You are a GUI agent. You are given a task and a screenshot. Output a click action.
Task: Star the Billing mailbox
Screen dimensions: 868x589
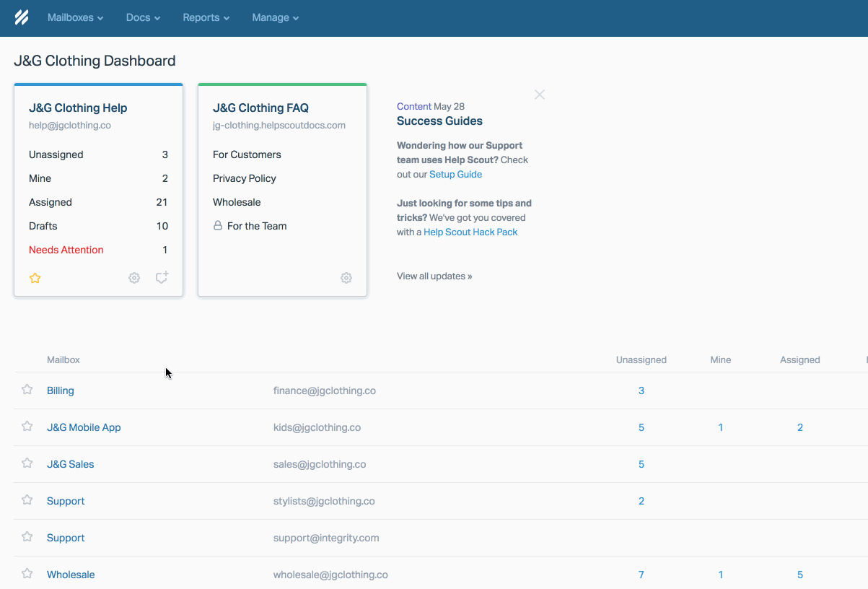27,390
